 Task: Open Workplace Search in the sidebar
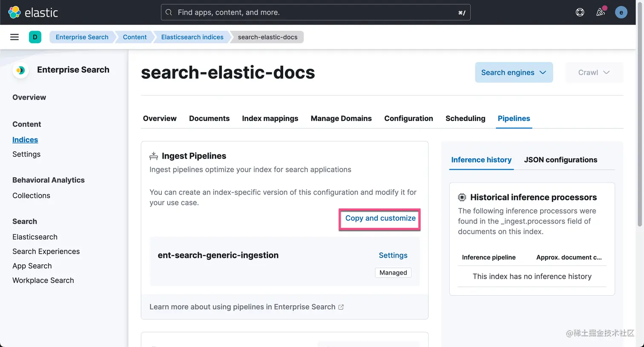[x=43, y=280]
